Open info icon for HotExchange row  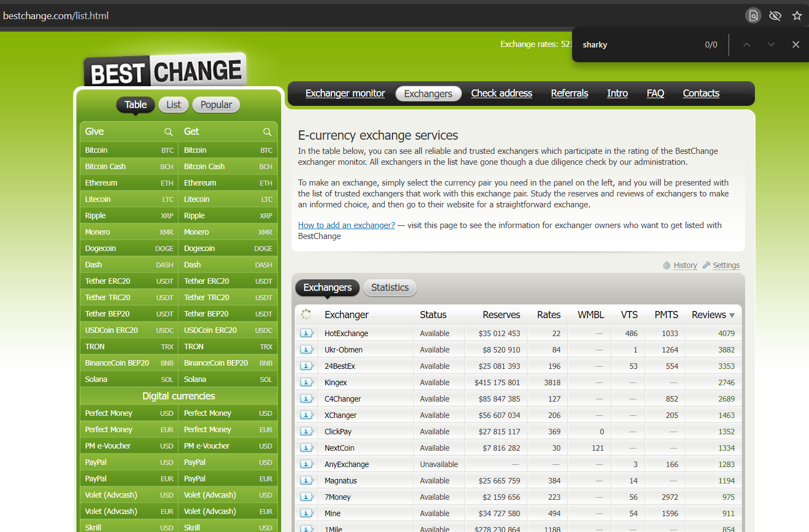click(x=307, y=333)
